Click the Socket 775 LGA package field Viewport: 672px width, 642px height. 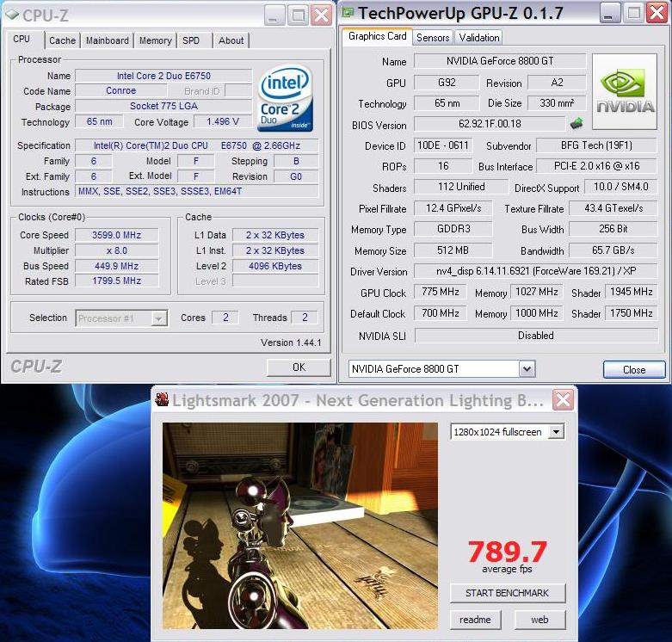click(163, 106)
